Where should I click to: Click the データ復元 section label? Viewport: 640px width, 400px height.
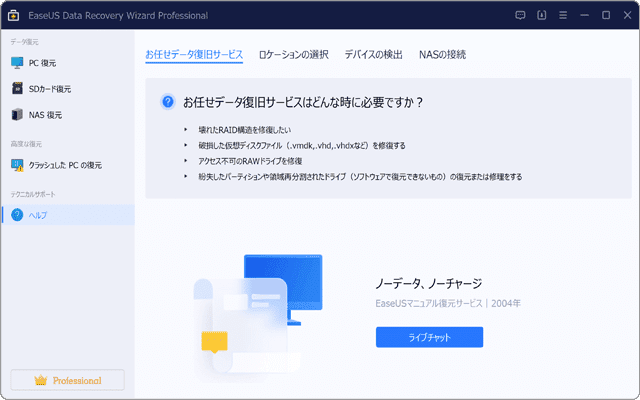pos(24,42)
